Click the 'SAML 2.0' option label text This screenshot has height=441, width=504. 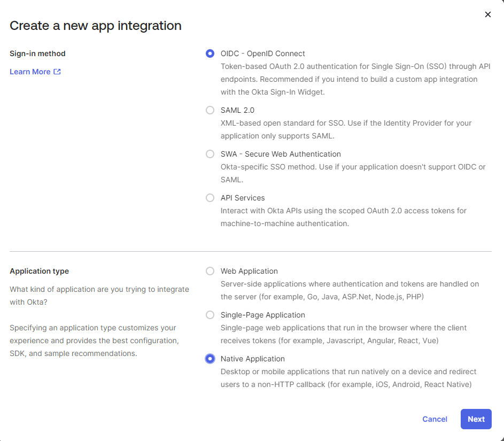[x=237, y=110]
